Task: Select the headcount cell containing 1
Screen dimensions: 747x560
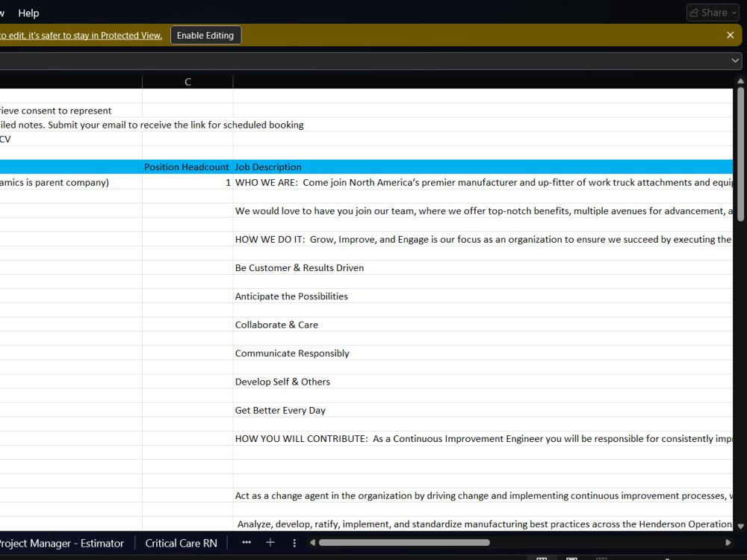Action: point(187,182)
